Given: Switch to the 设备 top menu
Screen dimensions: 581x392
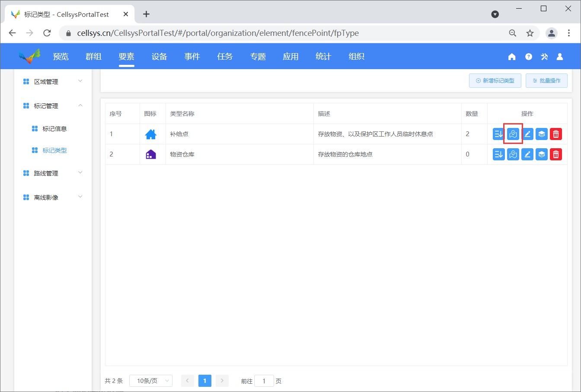Looking at the screenshot, I should [159, 57].
